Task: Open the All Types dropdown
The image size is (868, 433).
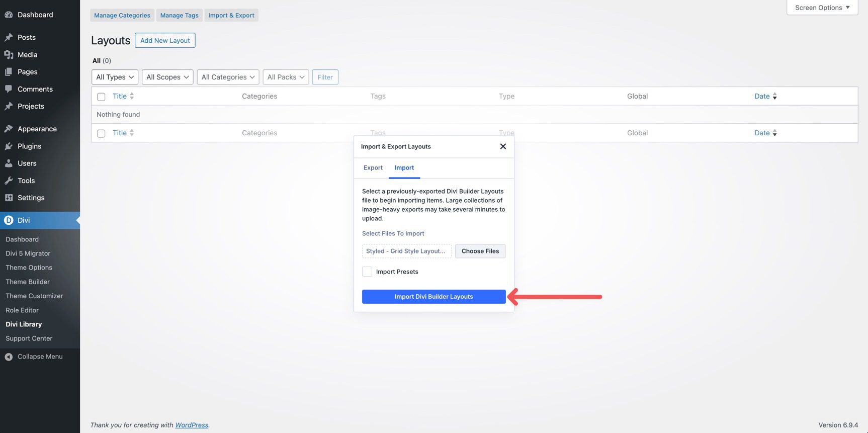Action: [115, 77]
